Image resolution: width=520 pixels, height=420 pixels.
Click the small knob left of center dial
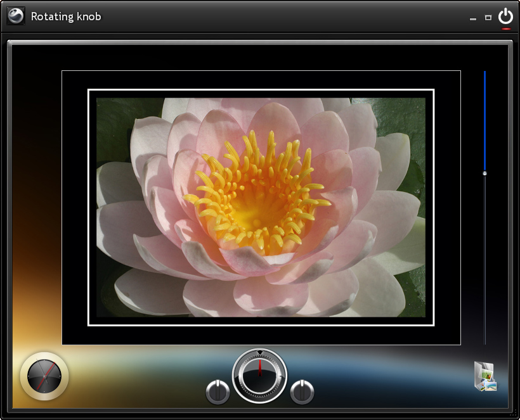218,392
